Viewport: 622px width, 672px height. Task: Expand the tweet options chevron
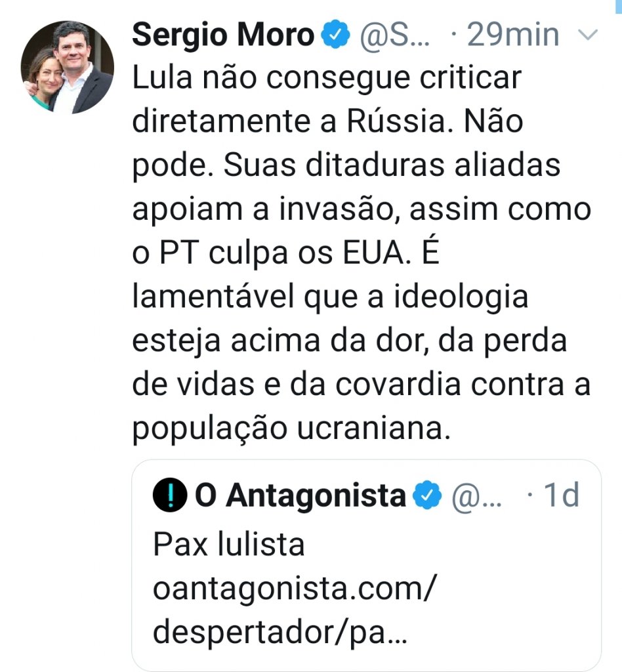[591, 35]
